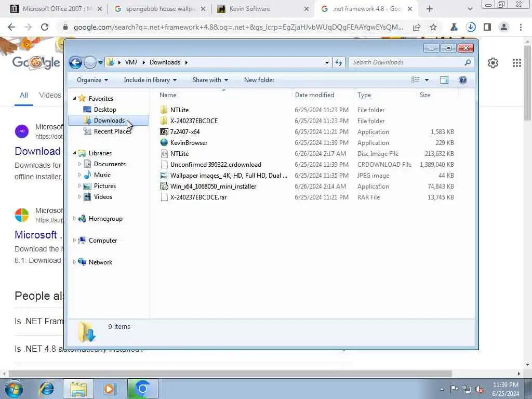The height and width of the screenshot is (399, 532).
Task: Select the NTLite folder icon
Action: pyautogui.click(x=164, y=110)
